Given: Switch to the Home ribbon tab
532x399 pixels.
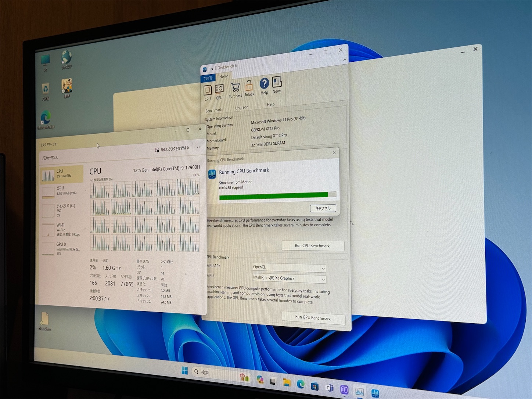Looking at the screenshot, I should point(224,76).
